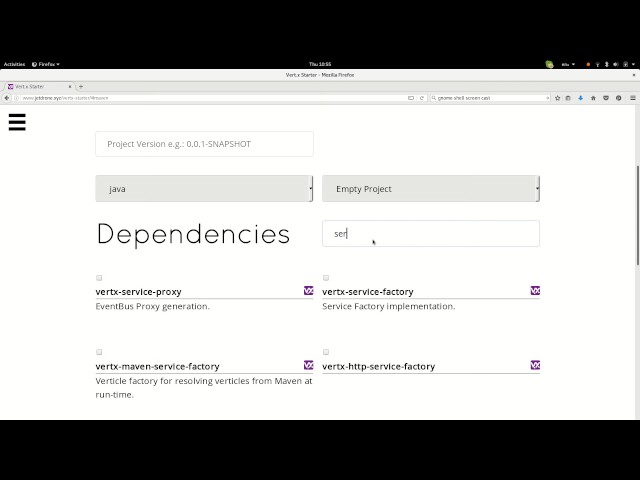640x480 pixels.
Task: Open the downloads arrow in Firefox toolbar
Action: pyautogui.click(x=580, y=98)
